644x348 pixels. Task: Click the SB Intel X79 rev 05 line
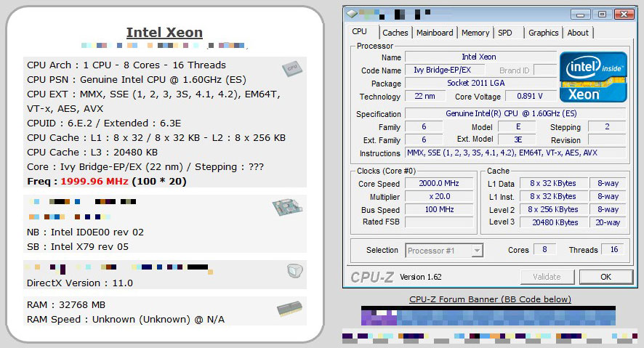pyautogui.click(x=78, y=246)
